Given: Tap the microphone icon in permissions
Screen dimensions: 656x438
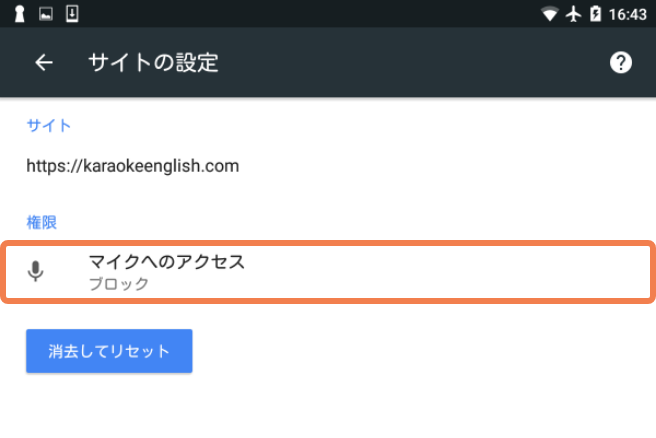Looking at the screenshot, I should coord(36,271).
